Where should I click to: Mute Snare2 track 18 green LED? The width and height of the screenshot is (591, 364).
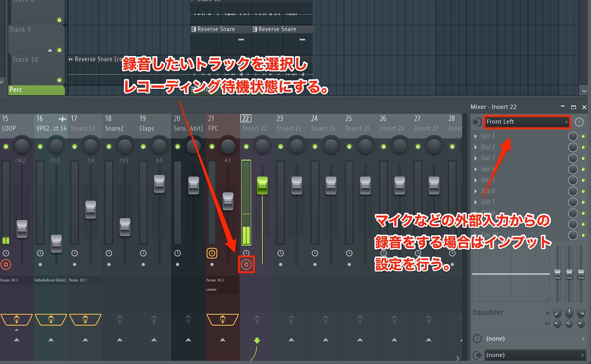coord(109,146)
